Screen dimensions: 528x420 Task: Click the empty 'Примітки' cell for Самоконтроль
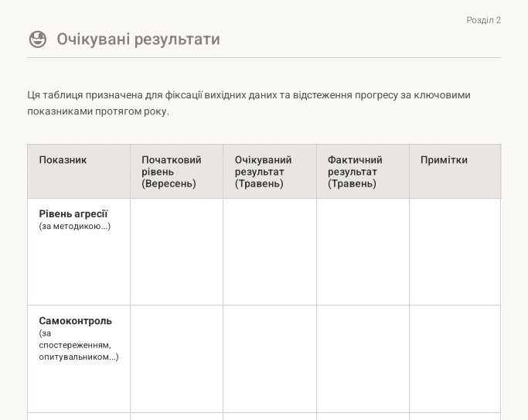click(x=455, y=359)
